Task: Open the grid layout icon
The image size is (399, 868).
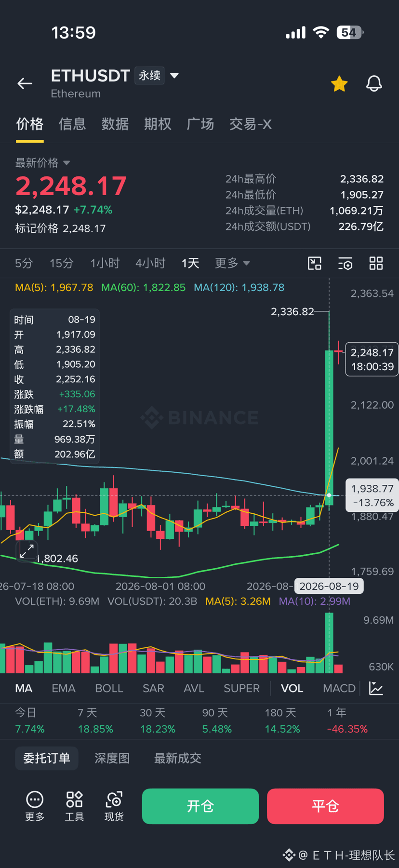Action: point(376,263)
